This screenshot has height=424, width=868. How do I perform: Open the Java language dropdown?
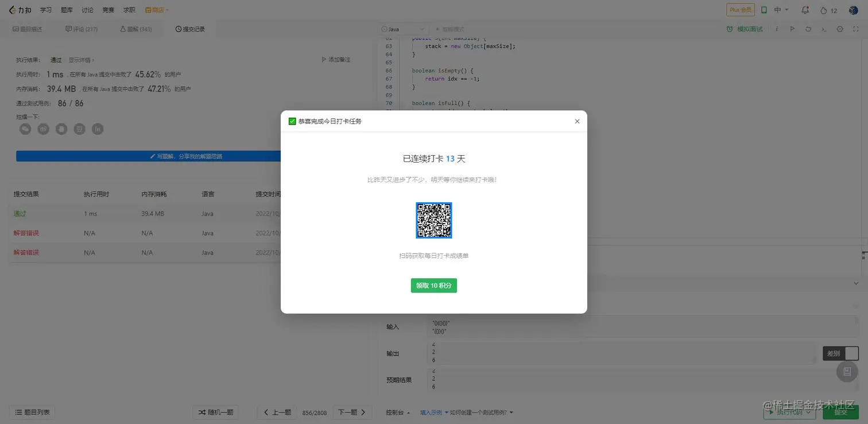pos(402,29)
